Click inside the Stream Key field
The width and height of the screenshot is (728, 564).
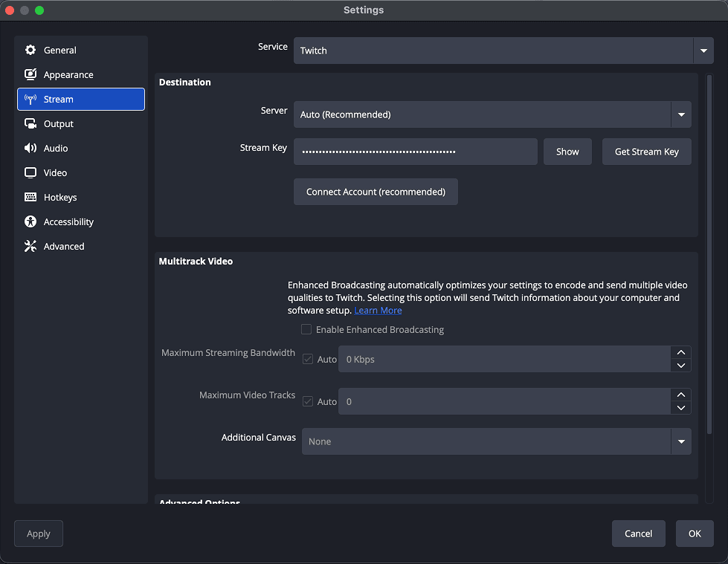[415, 152]
